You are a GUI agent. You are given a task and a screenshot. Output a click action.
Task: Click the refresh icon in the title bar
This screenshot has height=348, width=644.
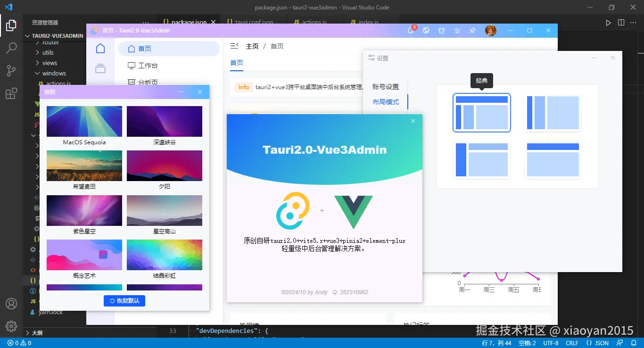tap(426, 30)
